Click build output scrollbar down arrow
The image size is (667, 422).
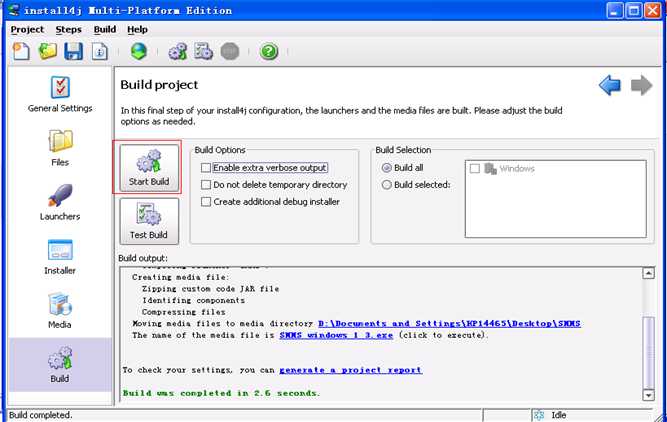pos(648,395)
